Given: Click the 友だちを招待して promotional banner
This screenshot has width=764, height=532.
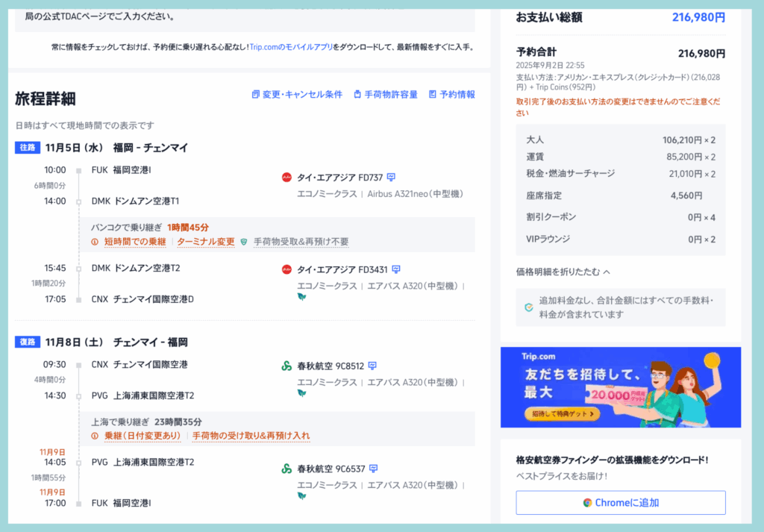Looking at the screenshot, I should coord(621,387).
